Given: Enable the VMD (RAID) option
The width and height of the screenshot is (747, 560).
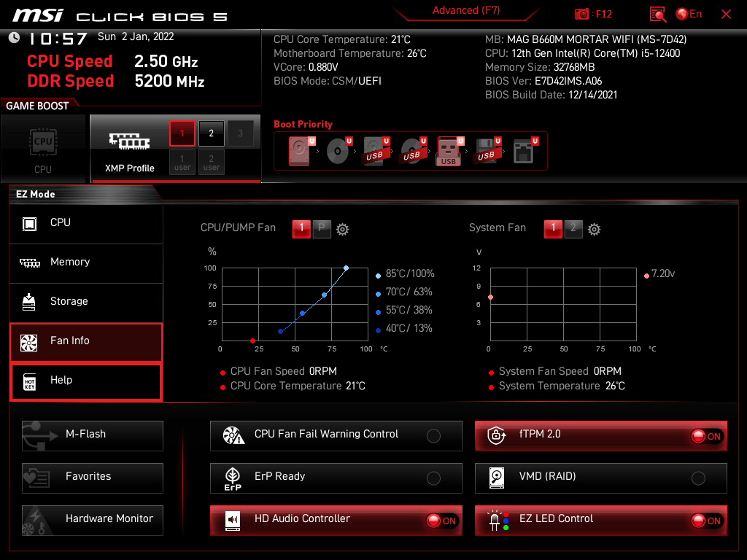Looking at the screenshot, I should pos(698,478).
